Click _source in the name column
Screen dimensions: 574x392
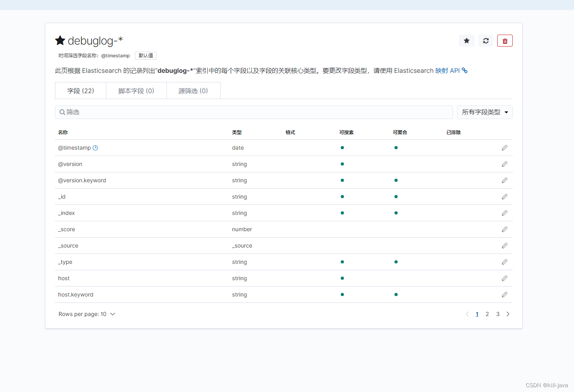[x=68, y=246]
